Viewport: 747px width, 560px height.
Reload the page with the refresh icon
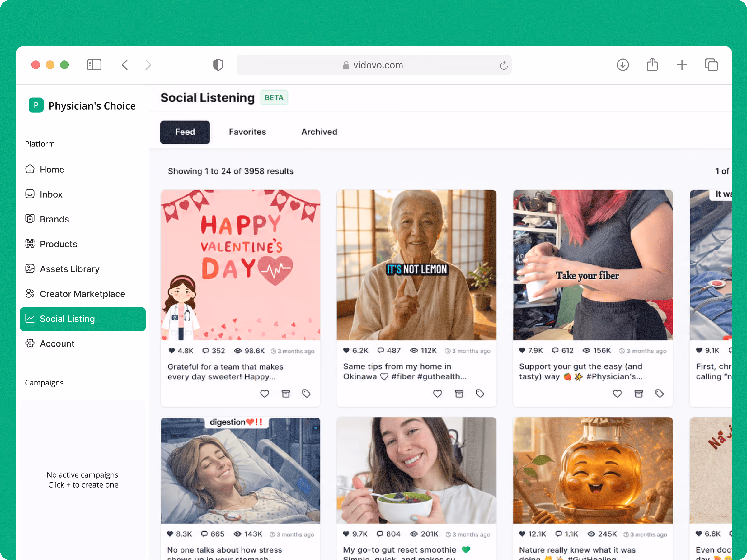tap(504, 65)
